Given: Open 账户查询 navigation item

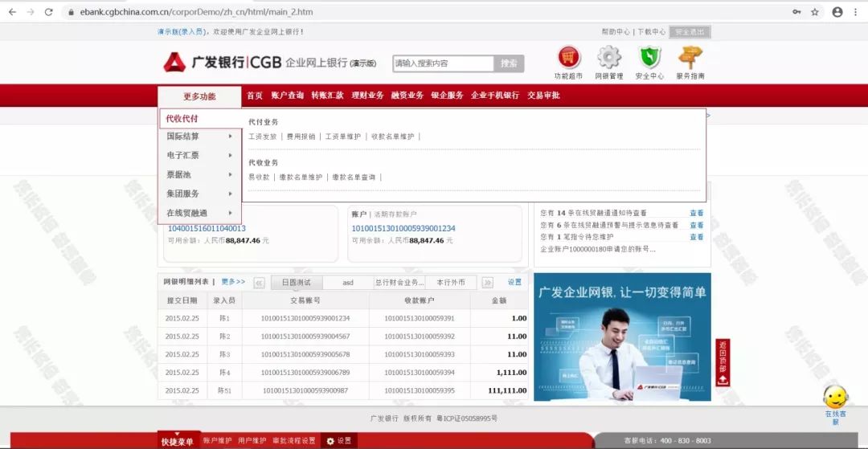Looking at the screenshot, I should [287, 96].
